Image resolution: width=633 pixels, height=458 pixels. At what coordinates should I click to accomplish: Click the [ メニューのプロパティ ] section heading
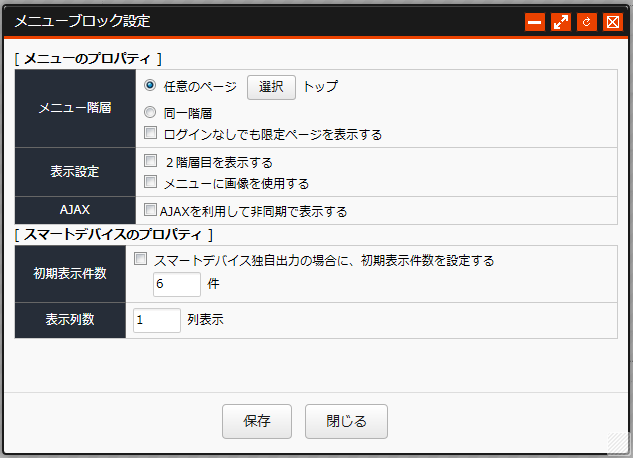[88, 59]
